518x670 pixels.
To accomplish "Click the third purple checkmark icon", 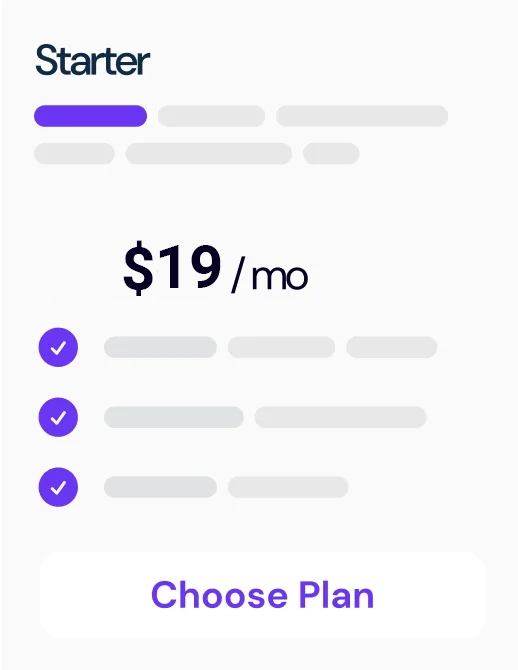I will (58, 487).
